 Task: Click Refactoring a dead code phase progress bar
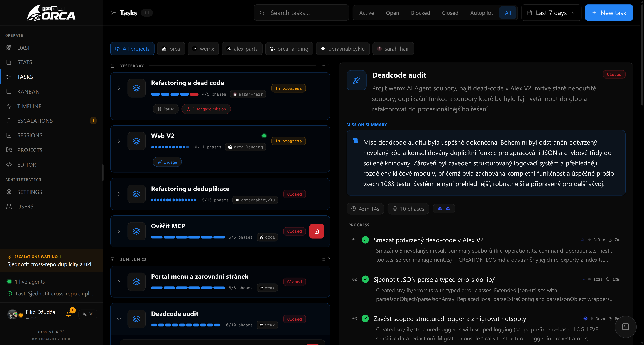175,94
